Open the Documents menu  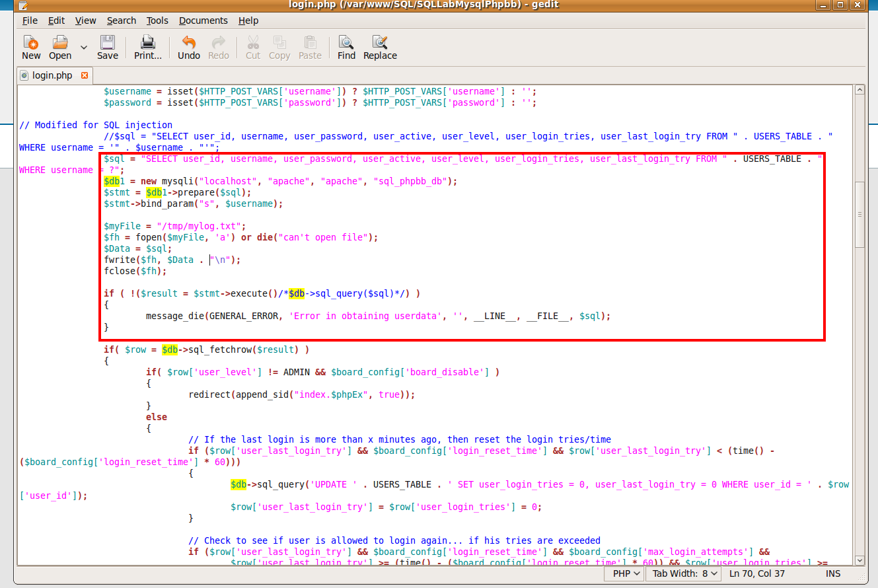point(203,20)
